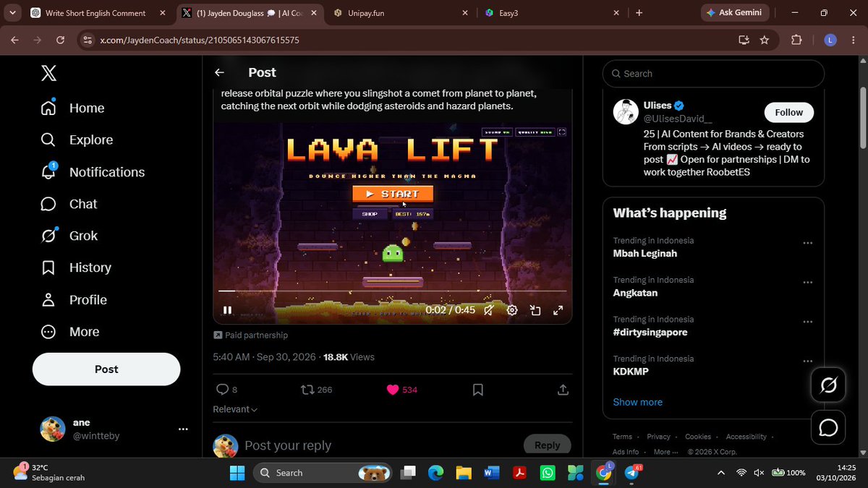
Task: Open #dirtysingapore trending topic
Action: coord(650,333)
